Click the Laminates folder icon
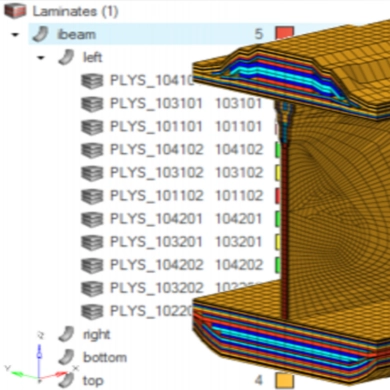Image resolution: width=390 pixels, height=390 pixels. tap(15, 11)
